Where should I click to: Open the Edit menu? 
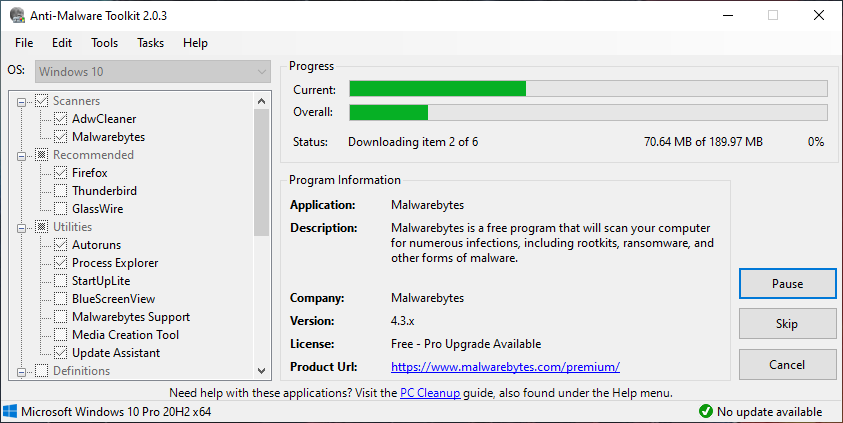(62, 43)
